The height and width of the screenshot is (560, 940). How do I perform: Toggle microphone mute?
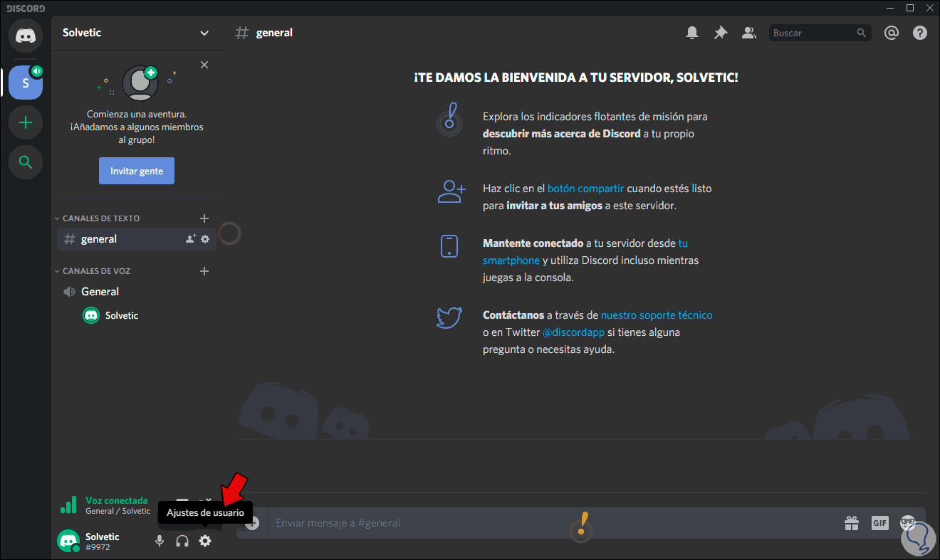tap(160, 541)
